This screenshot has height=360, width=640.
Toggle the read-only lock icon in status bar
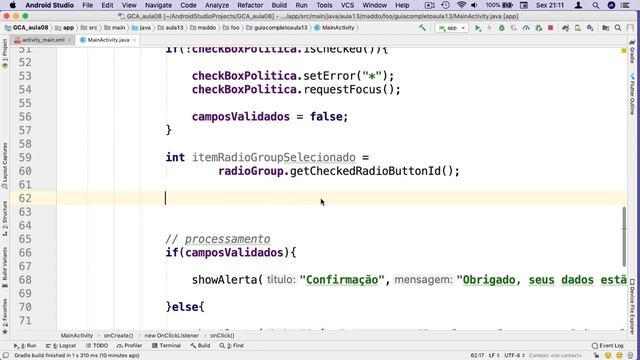[x=596, y=356]
